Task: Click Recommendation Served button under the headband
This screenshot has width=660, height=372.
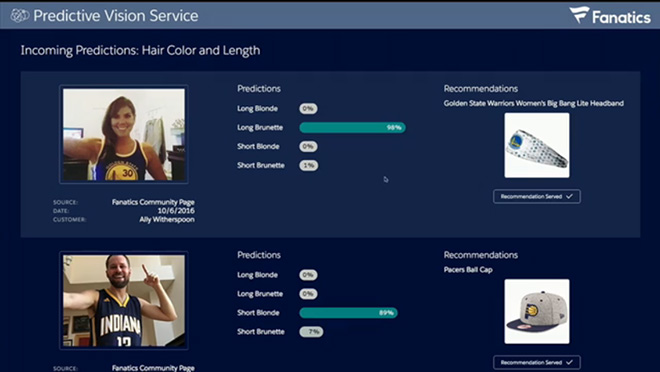Action: (x=537, y=197)
